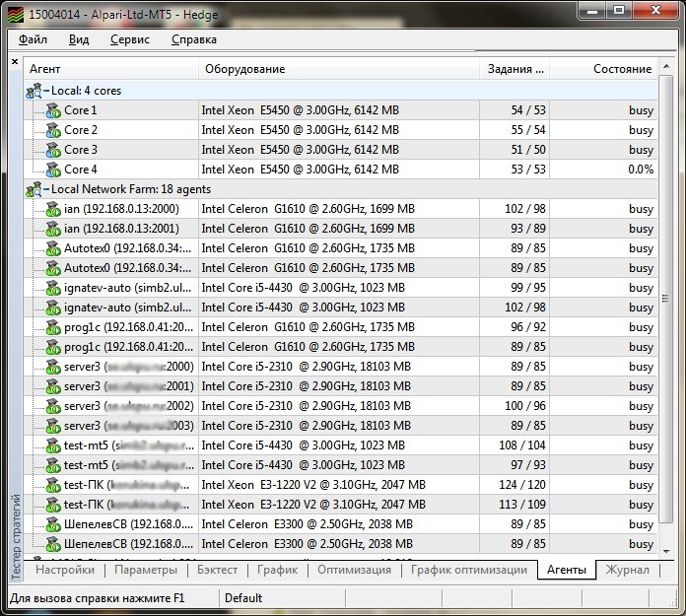Switch to the Бэктест tab

pyautogui.click(x=217, y=570)
